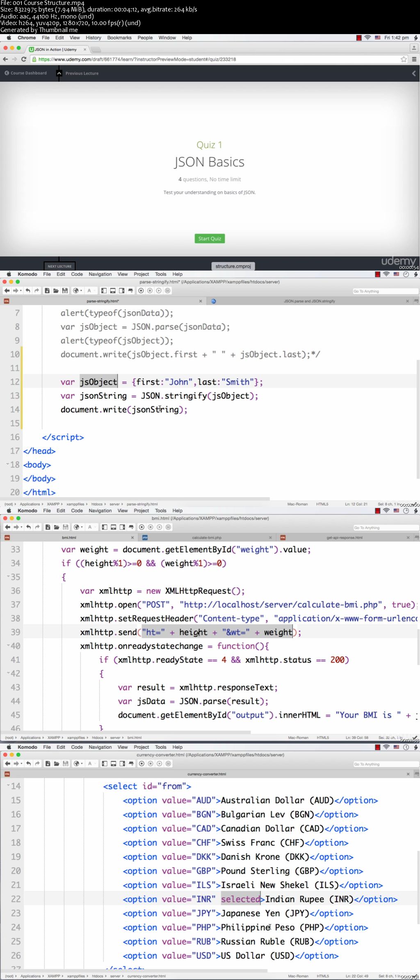Collapse code fold at line 35 in bmi.html

coord(8,576)
